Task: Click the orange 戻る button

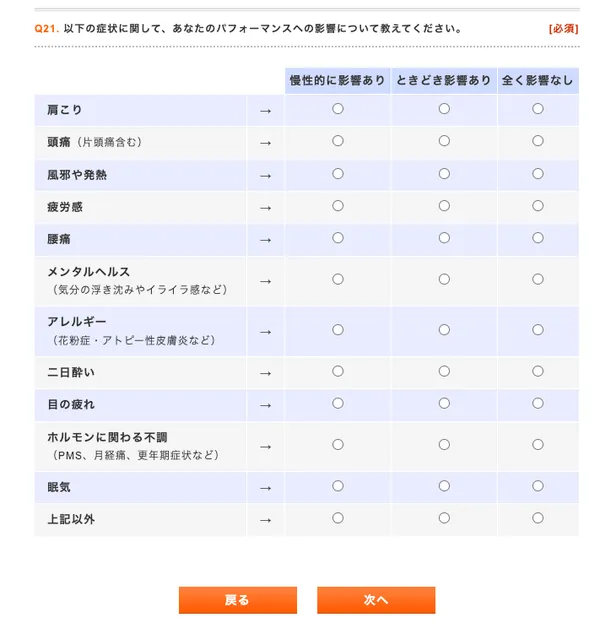Action: pyautogui.click(x=238, y=600)
